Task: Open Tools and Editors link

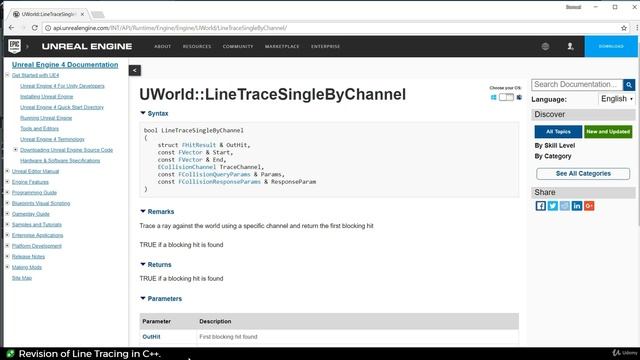Action: (39, 129)
